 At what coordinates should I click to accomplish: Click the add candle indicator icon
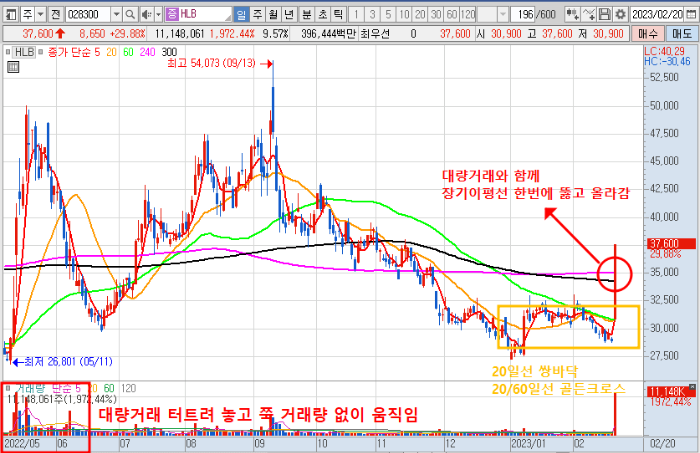tap(572, 15)
